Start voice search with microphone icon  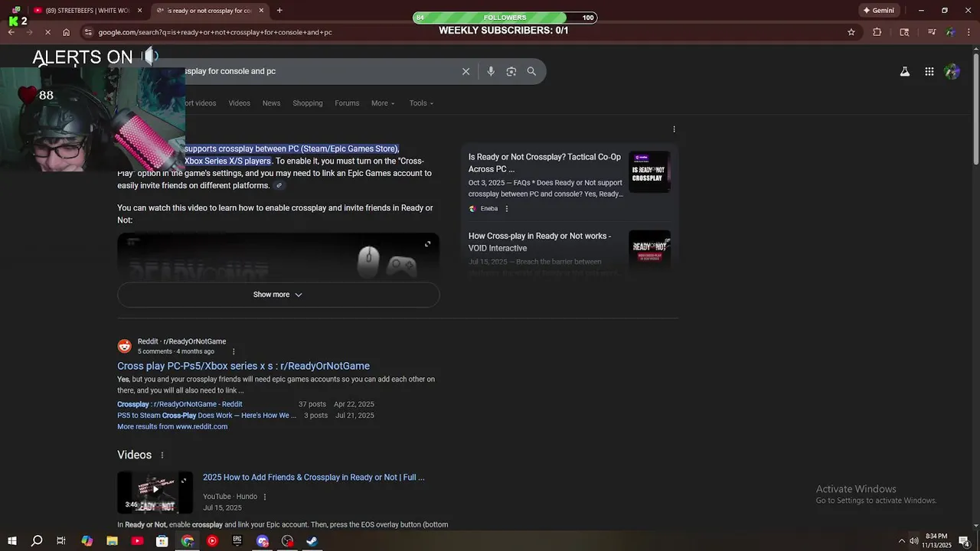tap(491, 71)
